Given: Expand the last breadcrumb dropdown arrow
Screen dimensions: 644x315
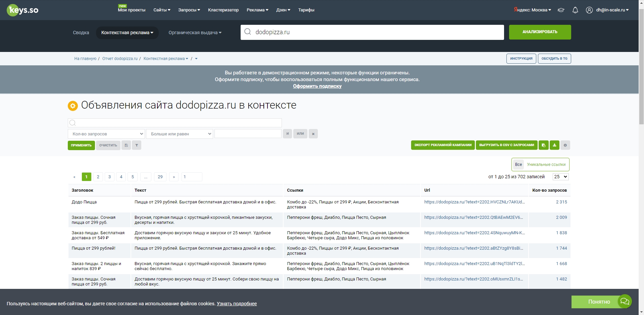Looking at the screenshot, I should click(x=196, y=59).
